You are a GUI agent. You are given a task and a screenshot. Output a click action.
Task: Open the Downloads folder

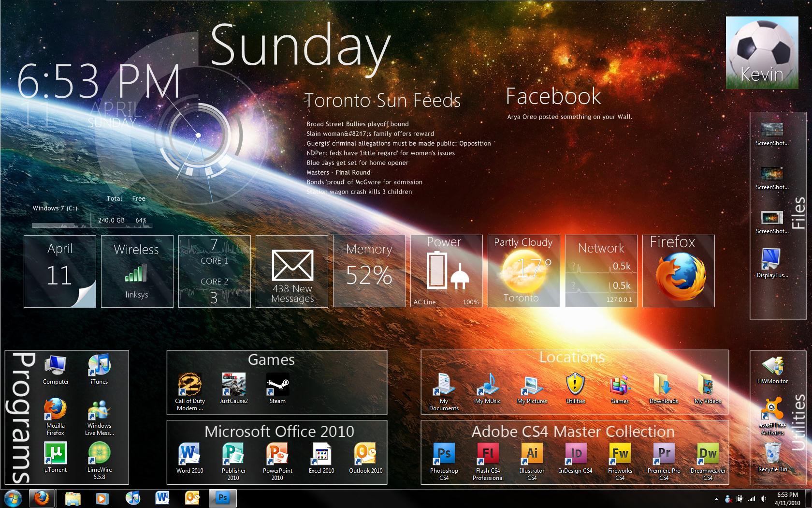pos(664,388)
